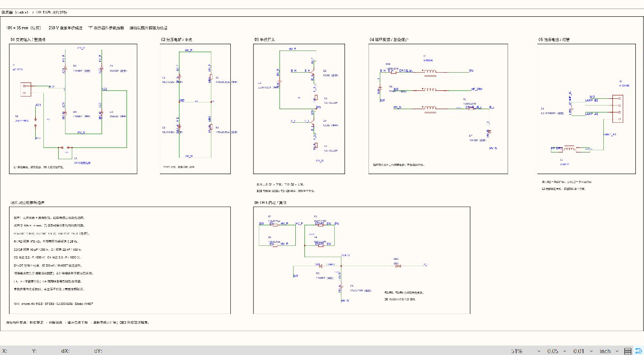Open the 51% zoom level dropdown

[526, 351]
